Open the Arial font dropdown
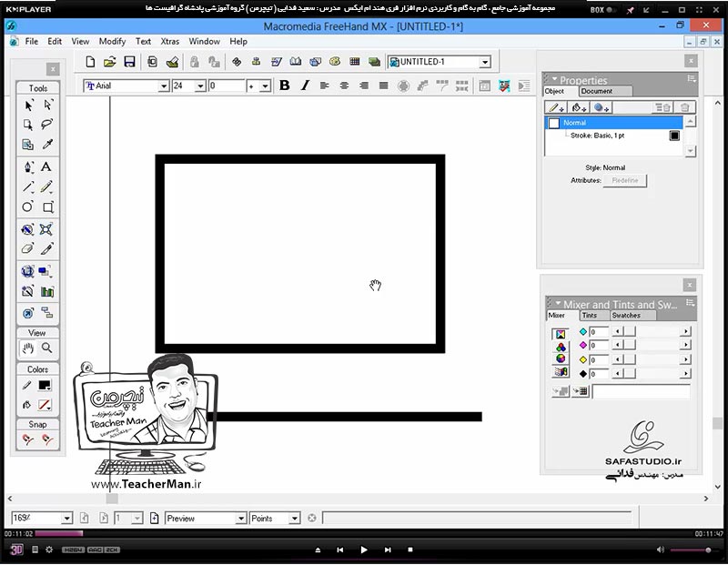Screen dimensions: 728x565 164,86
